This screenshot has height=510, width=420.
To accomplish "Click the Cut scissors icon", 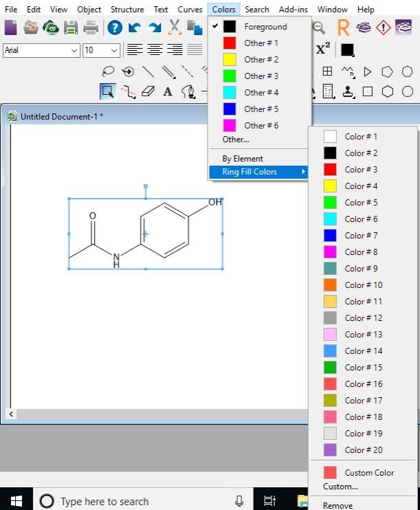I will (175, 27).
